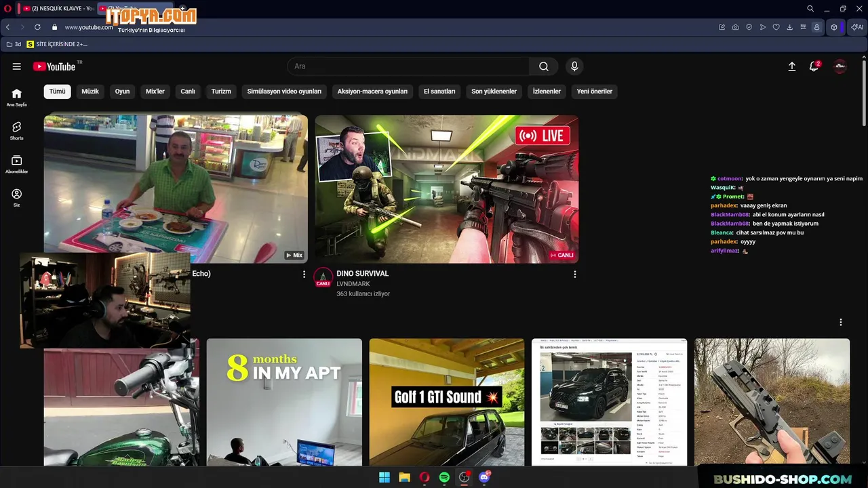Click the Opera send flow icon
The image size is (868, 488).
(763, 27)
